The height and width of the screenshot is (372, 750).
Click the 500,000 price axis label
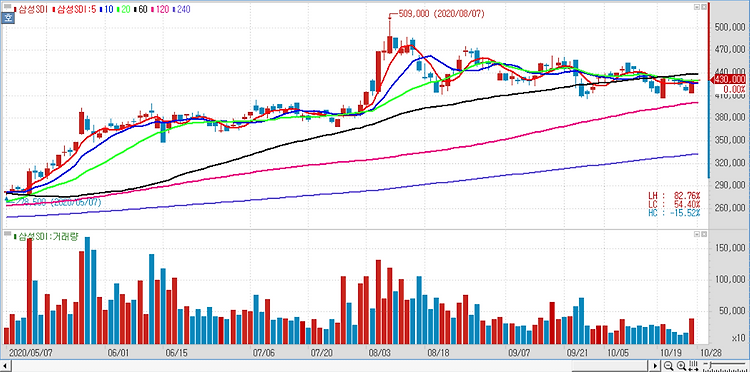pos(729,28)
